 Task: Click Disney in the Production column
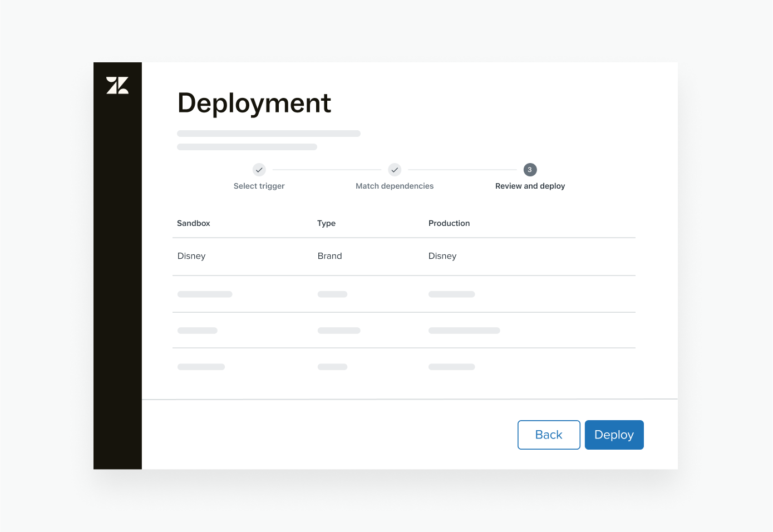click(442, 256)
